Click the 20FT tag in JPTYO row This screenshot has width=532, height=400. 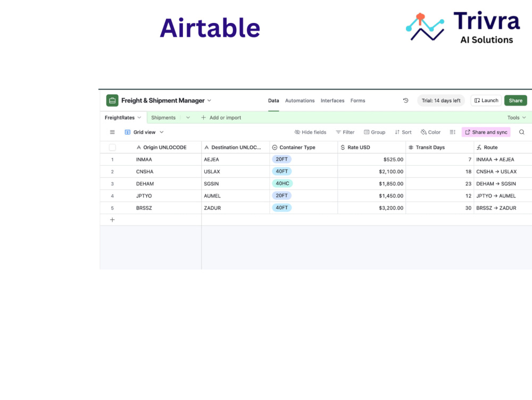point(281,195)
